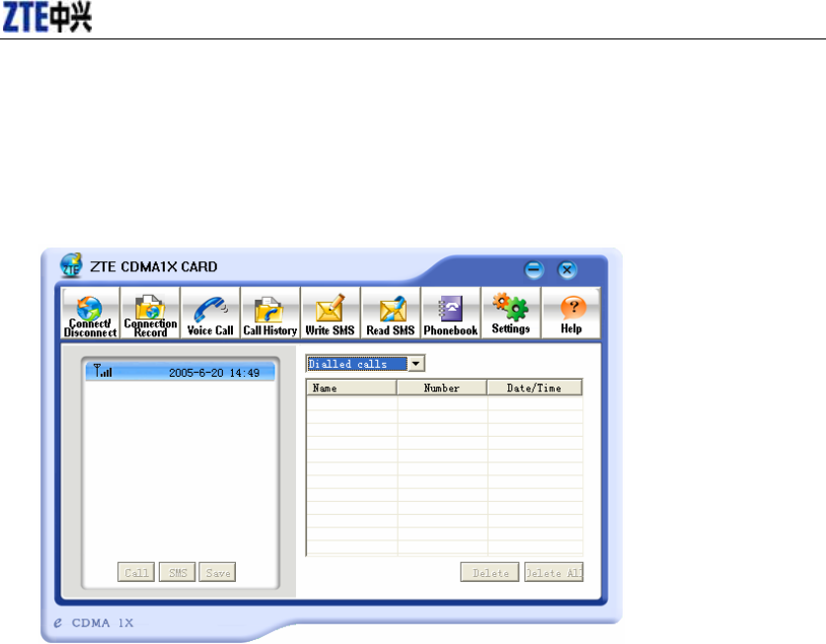Click the ZTE logo in page header
826x644 pixels.
click(47, 17)
